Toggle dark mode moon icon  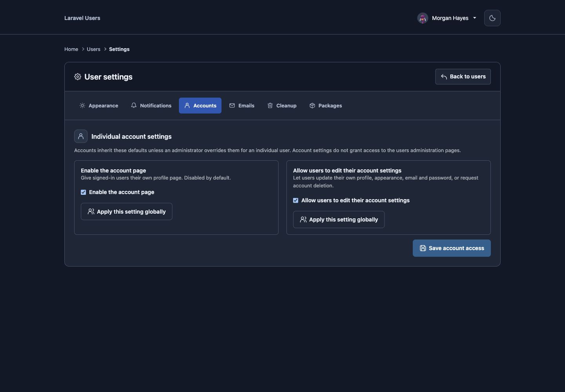[492, 18]
